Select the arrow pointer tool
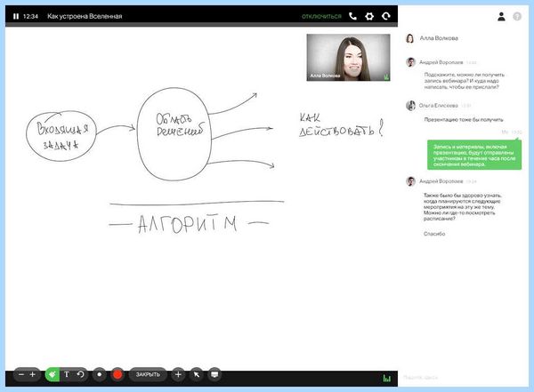534x392 pixels. pos(197,374)
